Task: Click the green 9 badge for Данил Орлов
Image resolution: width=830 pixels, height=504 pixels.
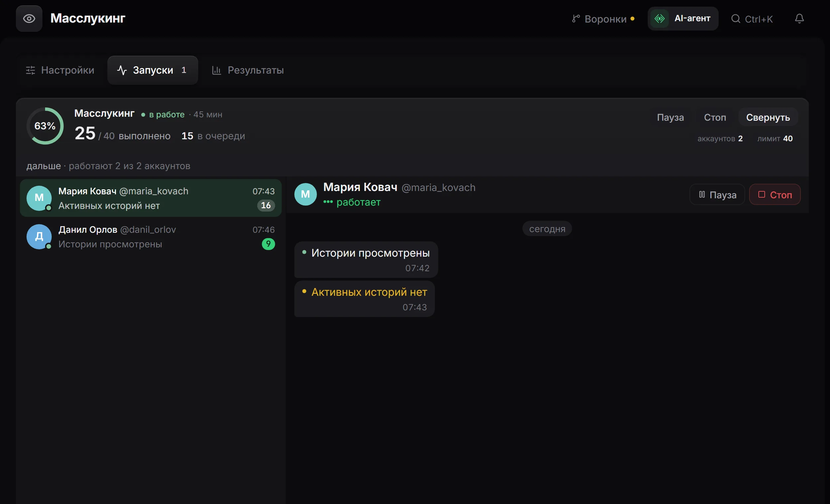Action: [268, 244]
